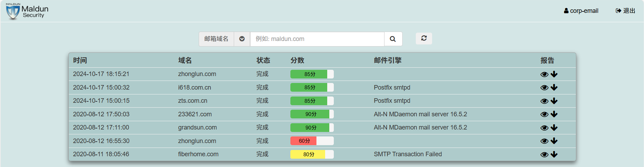Select domain cell grandsun.com
The width and height of the screenshot is (644, 167).
click(197, 127)
